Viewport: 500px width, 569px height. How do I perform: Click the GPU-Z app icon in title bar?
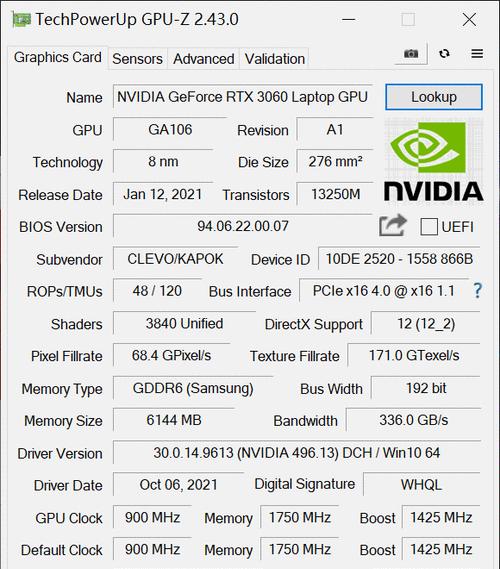click(x=21, y=20)
